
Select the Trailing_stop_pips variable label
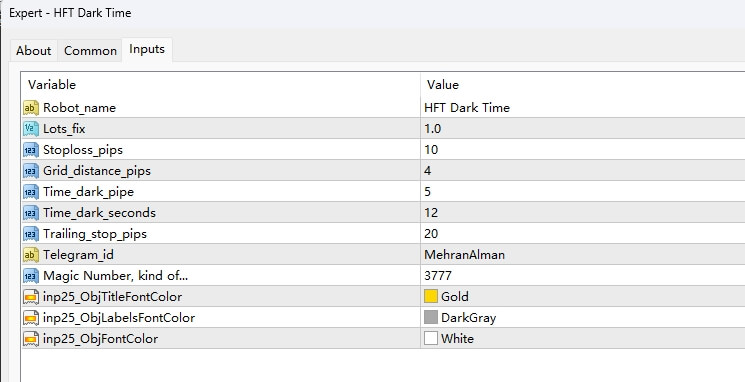click(95, 234)
